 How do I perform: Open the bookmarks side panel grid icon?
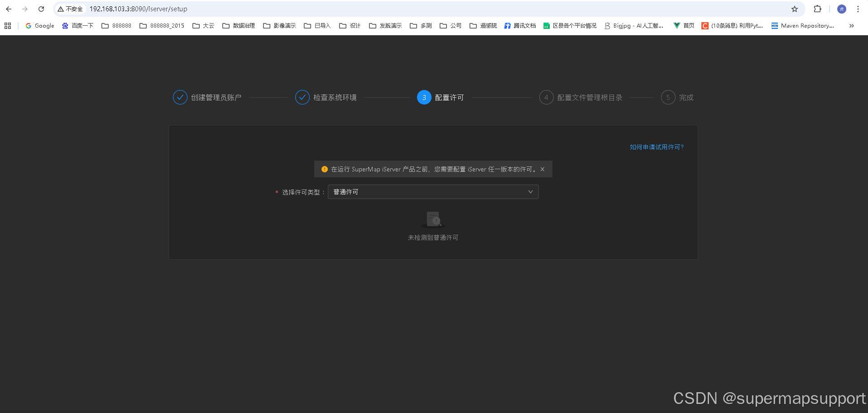[x=7, y=26]
